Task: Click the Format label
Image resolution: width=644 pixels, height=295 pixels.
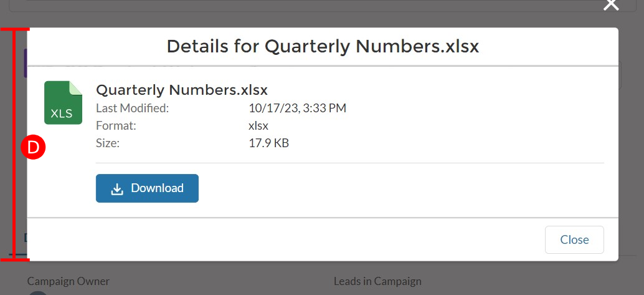Action: coord(116,125)
